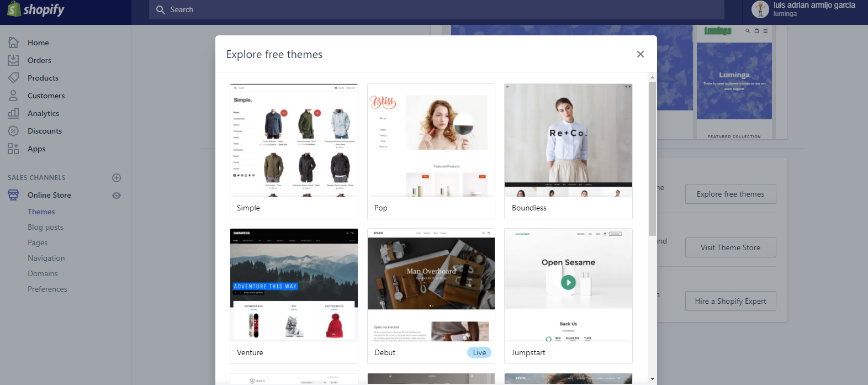
Task: Click the modal scrollbar down arrow
Action: (652, 379)
